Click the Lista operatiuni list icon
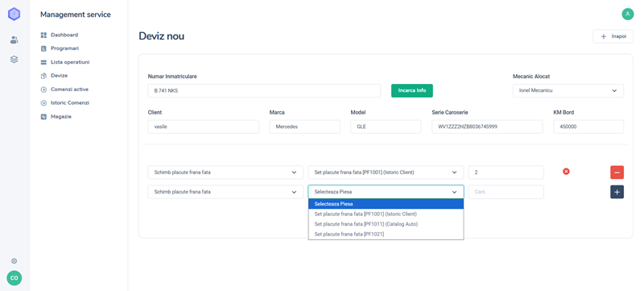 43,63
